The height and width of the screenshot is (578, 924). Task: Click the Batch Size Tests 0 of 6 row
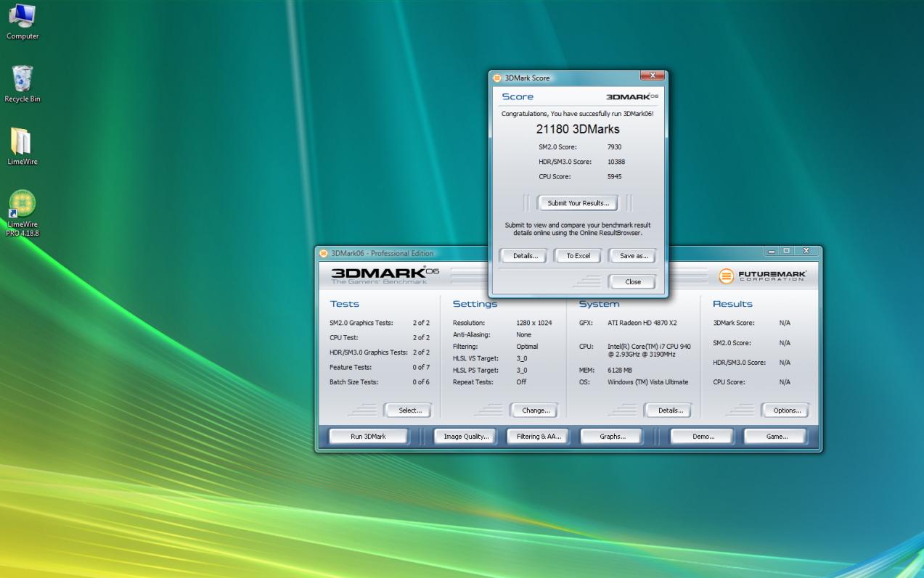point(380,382)
